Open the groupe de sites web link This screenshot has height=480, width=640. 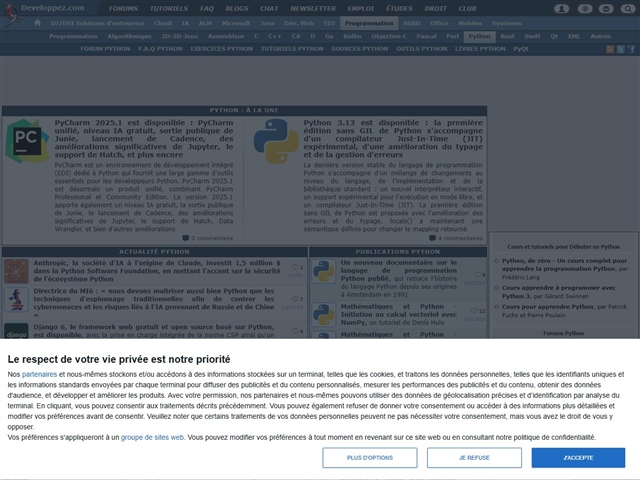153,437
